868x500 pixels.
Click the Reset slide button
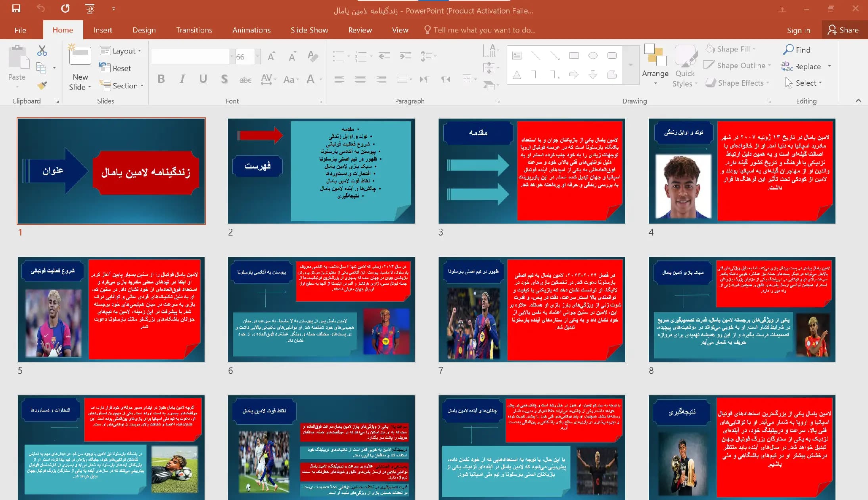coord(115,68)
